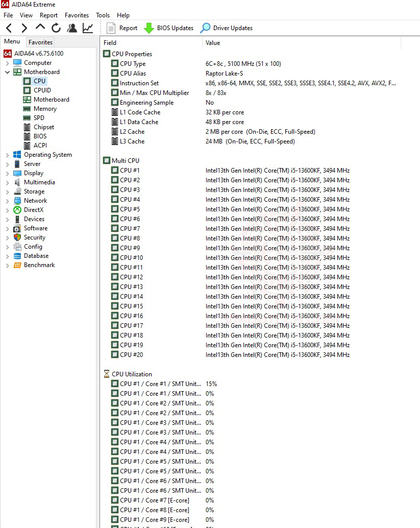This screenshot has height=528, width=420.
Task: Select the CPU tree icon
Action: coord(27,81)
